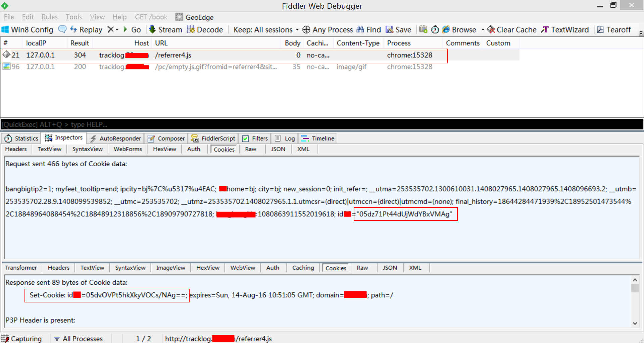
Task: Open the Edit menu
Action: click(x=28, y=17)
